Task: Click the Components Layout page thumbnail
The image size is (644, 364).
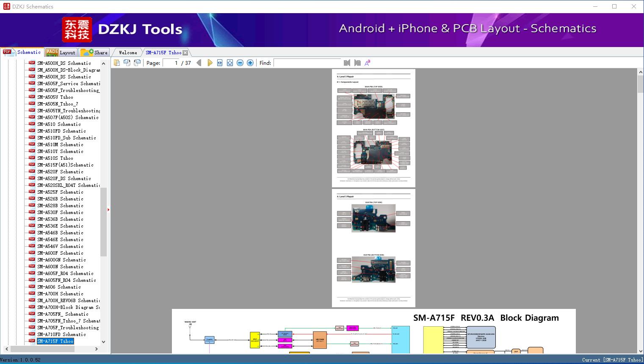Action: coord(373,128)
